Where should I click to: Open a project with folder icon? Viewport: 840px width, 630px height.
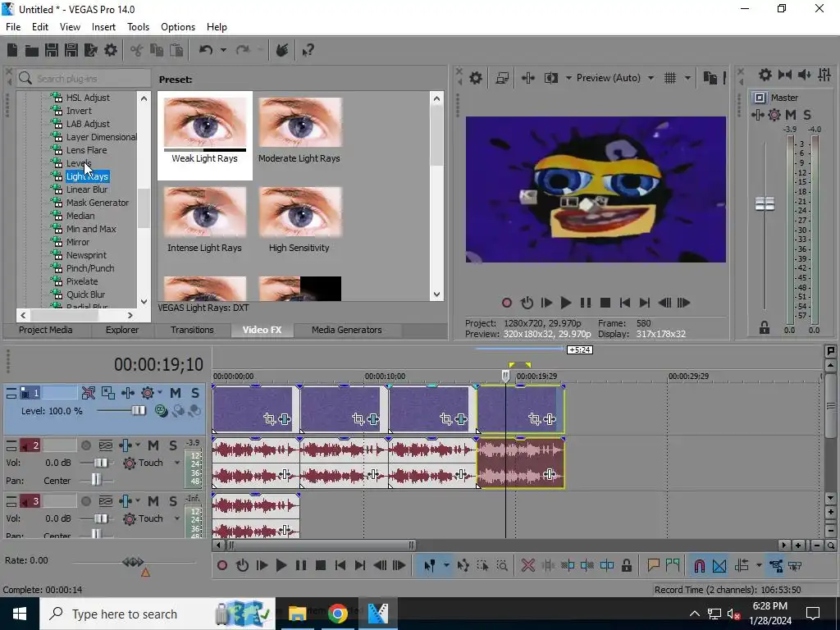(32, 50)
